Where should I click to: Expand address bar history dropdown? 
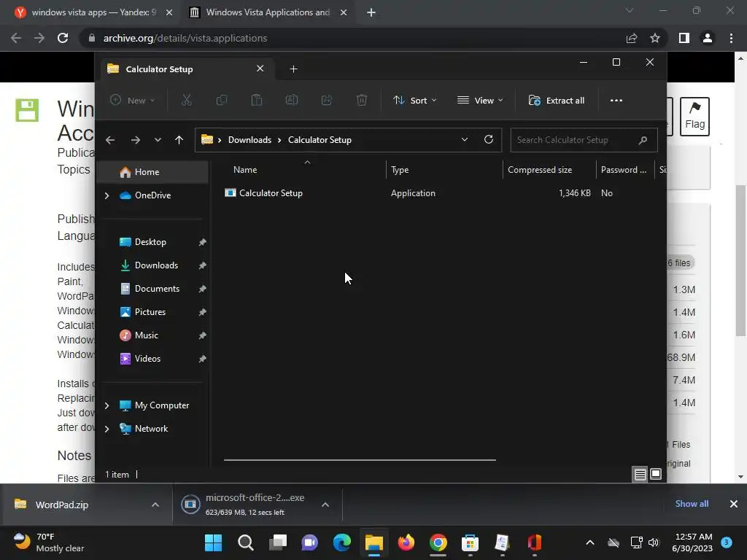tap(465, 139)
